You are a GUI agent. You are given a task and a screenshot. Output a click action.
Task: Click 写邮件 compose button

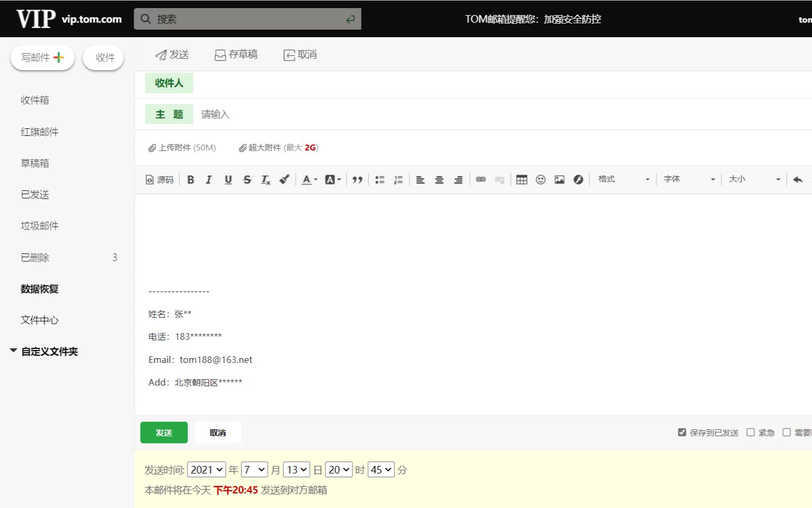click(43, 58)
